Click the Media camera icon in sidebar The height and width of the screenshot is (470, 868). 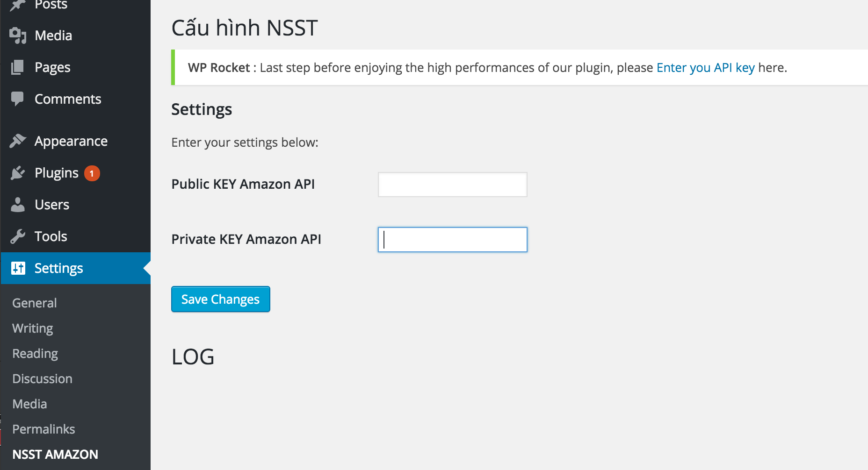pos(18,36)
